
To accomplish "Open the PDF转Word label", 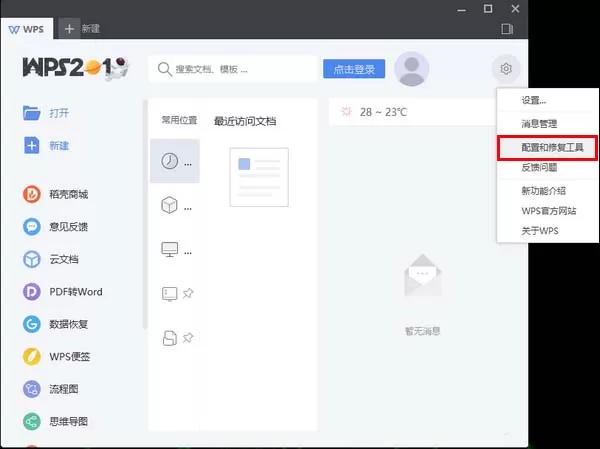I will pos(76,292).
